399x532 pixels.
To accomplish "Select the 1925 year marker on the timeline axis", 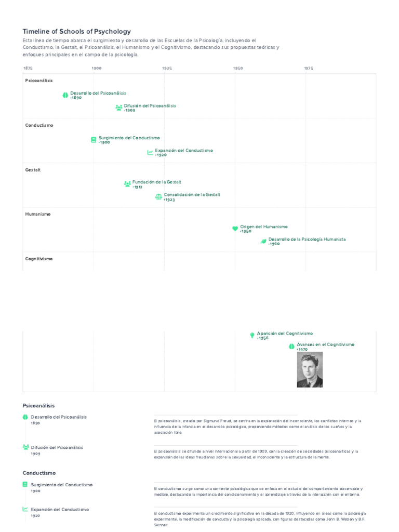I will tap(167, 68).
